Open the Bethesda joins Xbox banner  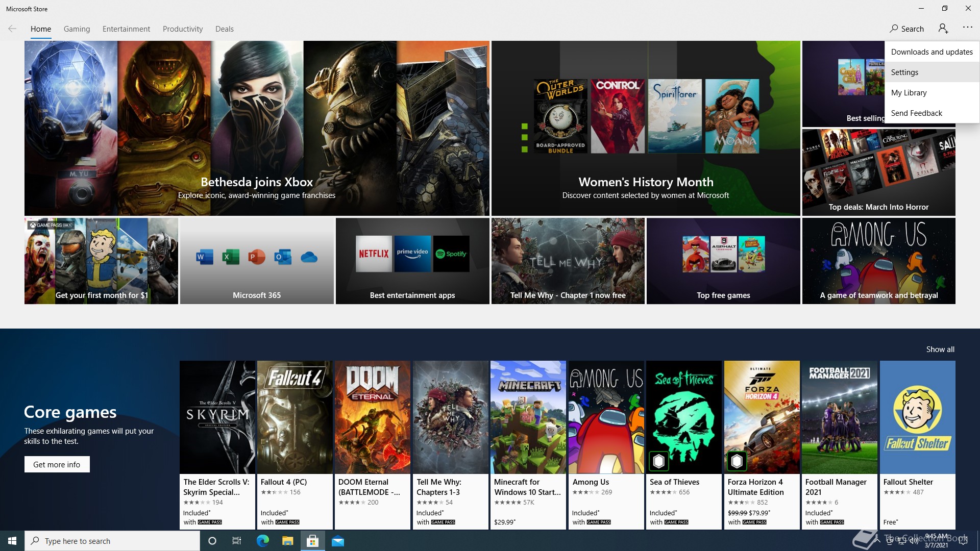click(257, 128)
